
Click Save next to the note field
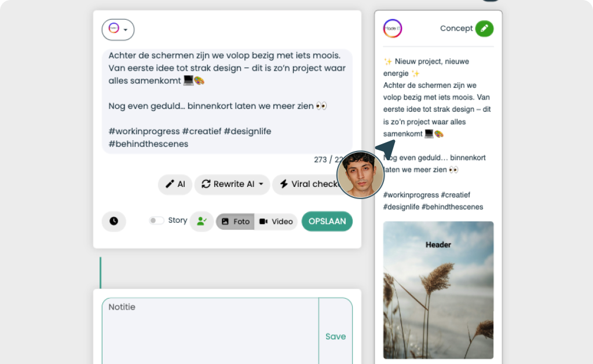tap(335, 336)
